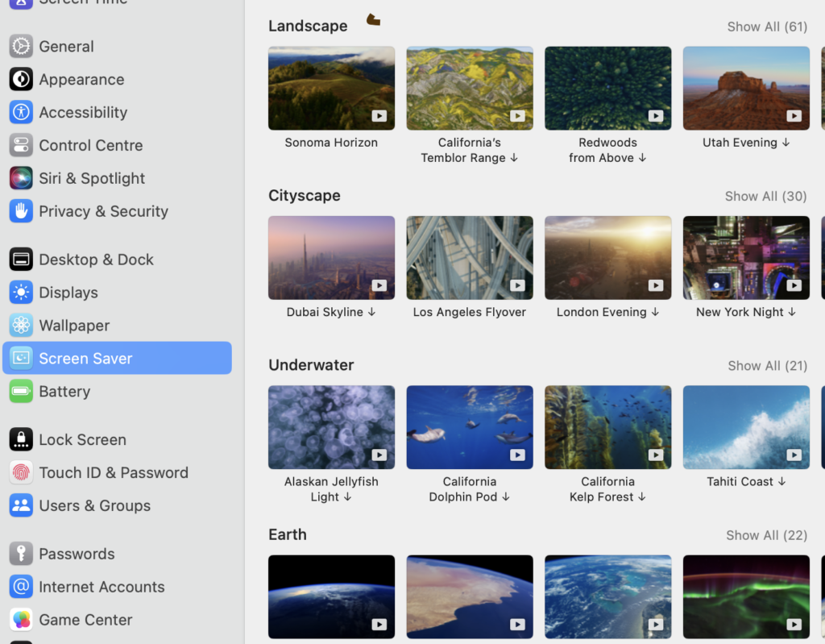825x644 pixels.
Task: Play the Sonoma Horizon preview
Action: click(379, 116)
